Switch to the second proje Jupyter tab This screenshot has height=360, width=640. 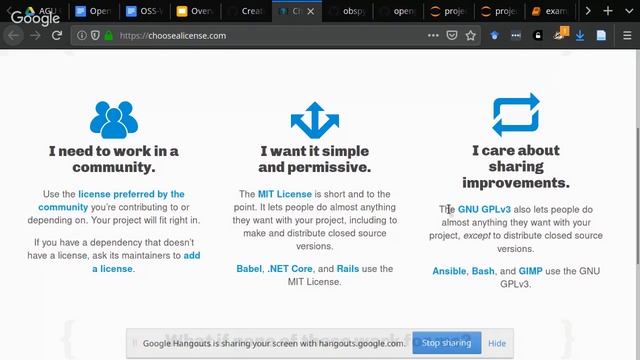tap(499, 11)
